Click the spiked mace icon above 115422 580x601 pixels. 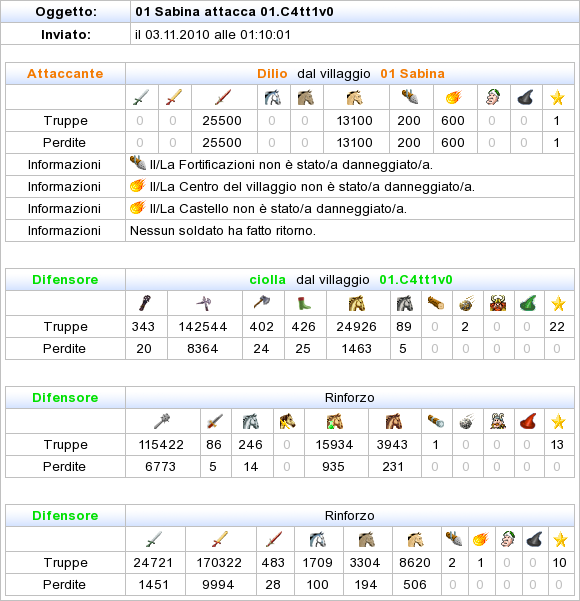point(162,421)
